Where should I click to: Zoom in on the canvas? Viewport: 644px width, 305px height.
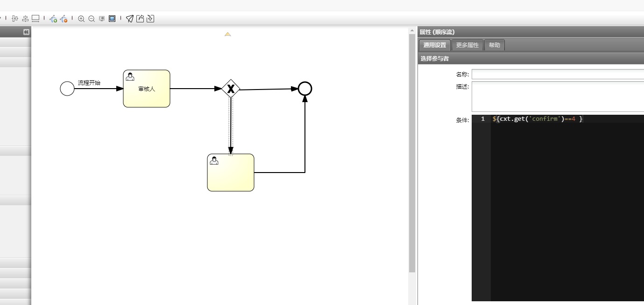pos(81,19)
